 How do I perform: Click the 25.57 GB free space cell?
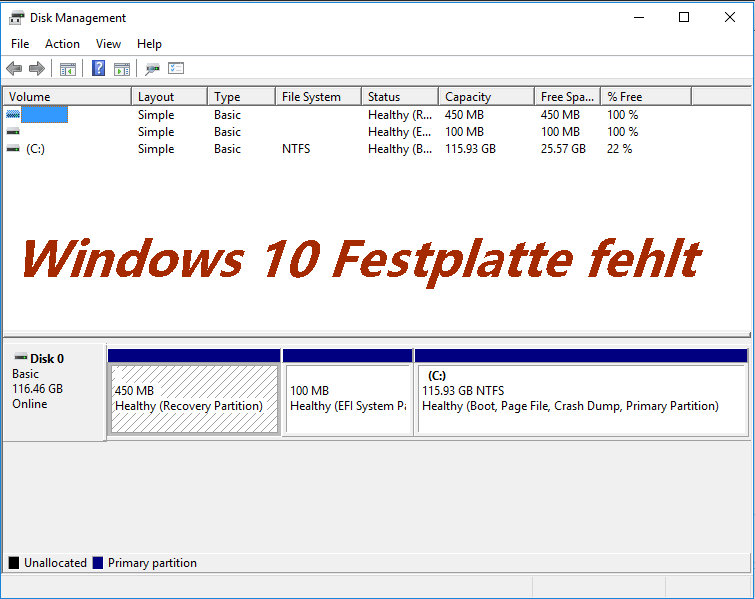click(563, 149)
